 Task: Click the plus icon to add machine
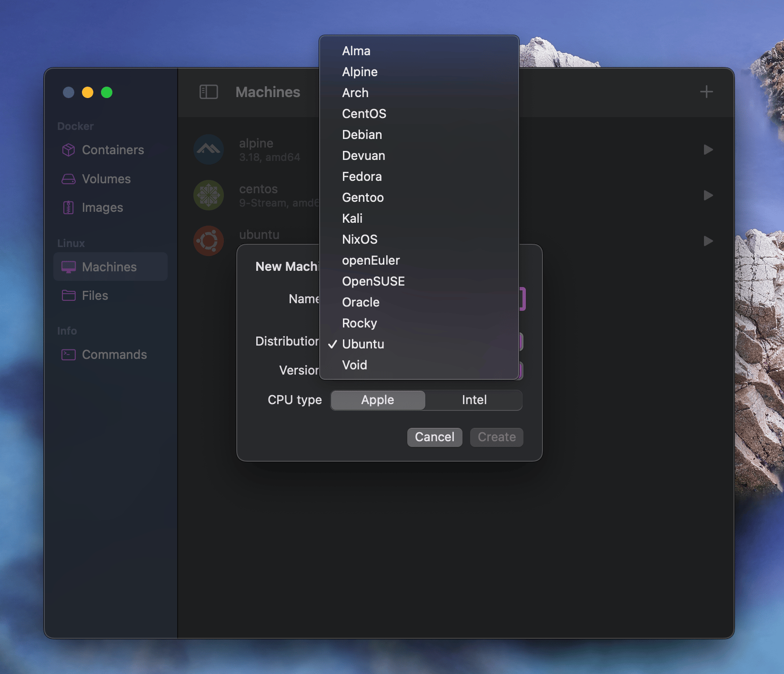706,92
